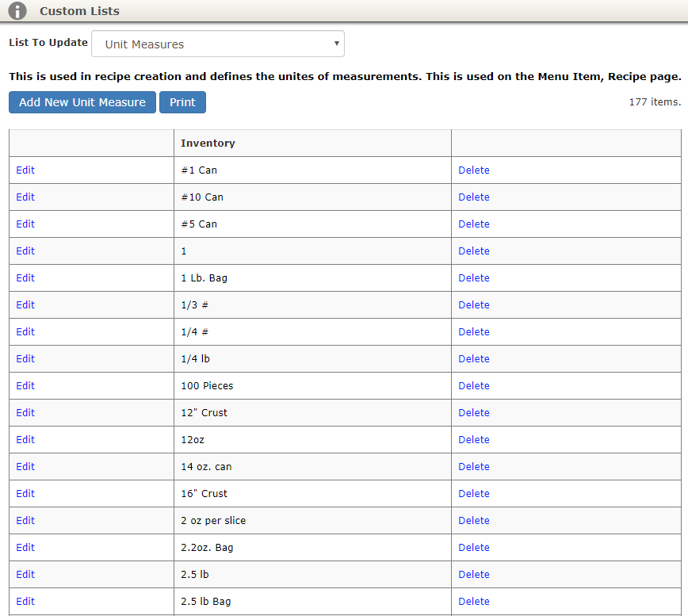The image size is (688, 616).
Task: Delete the row with unit '1'
Action: (x=474, y=251)
